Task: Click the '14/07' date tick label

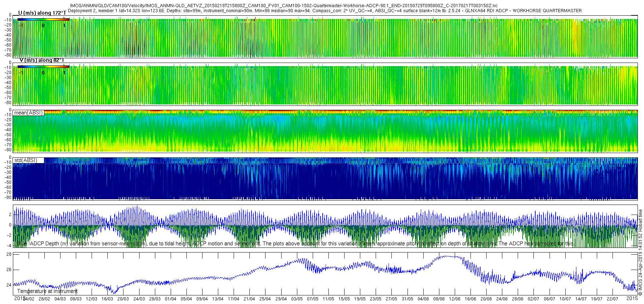Action: coord(581,299)
